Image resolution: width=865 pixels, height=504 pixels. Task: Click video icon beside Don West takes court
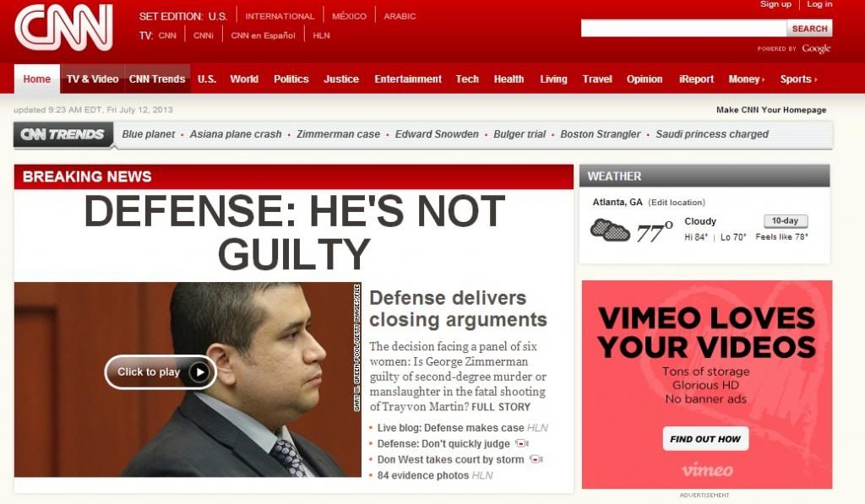click(536, 459)
